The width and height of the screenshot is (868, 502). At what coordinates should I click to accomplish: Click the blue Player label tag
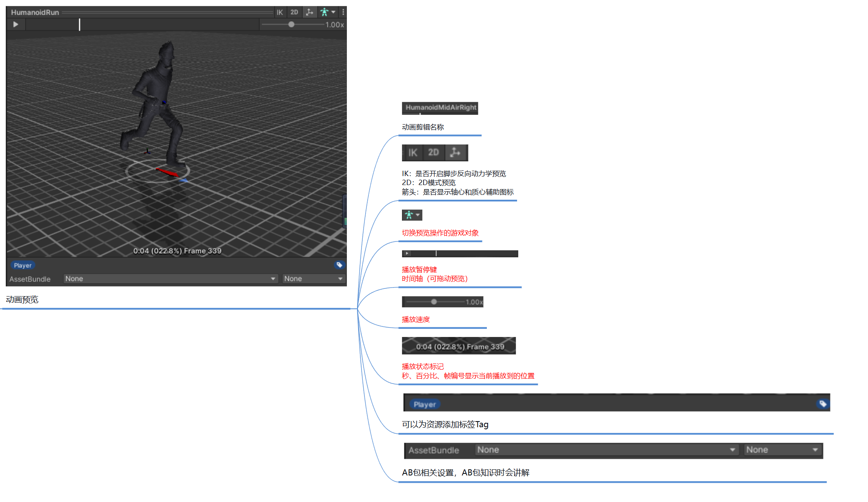[x=22, y=266]
